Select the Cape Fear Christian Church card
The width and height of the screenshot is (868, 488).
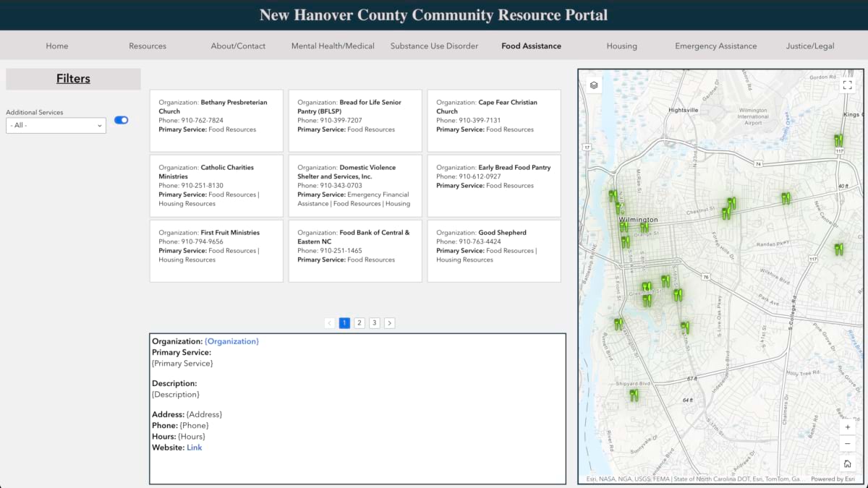[x=494, y=121]
